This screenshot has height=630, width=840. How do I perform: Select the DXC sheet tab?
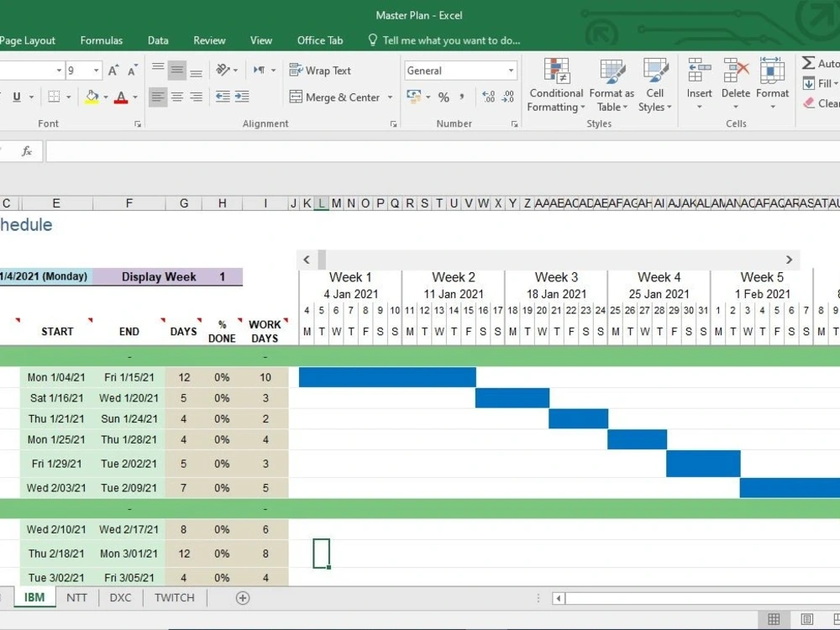[x=120, y=597]
